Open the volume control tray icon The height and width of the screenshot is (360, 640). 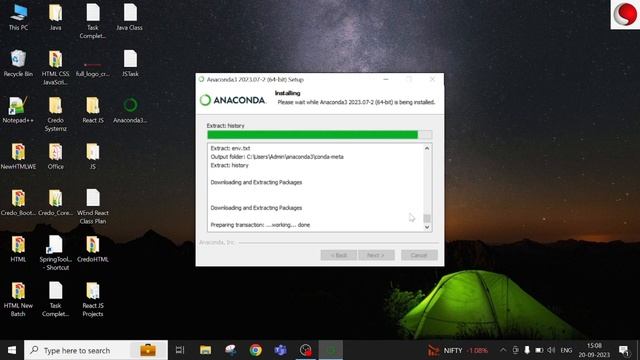[x=551, y=350]
